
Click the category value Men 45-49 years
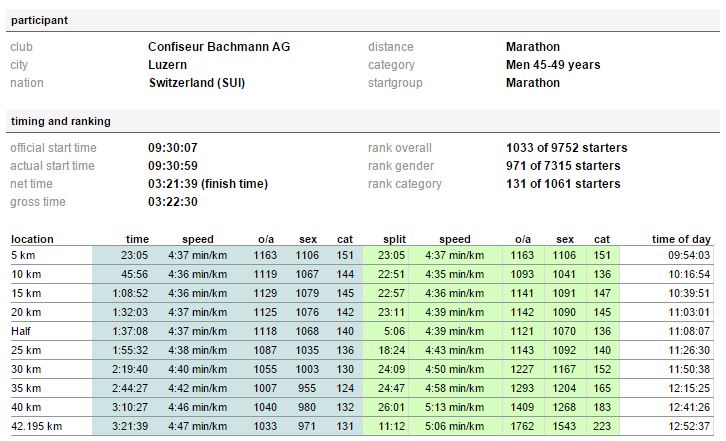click(553, 65)
